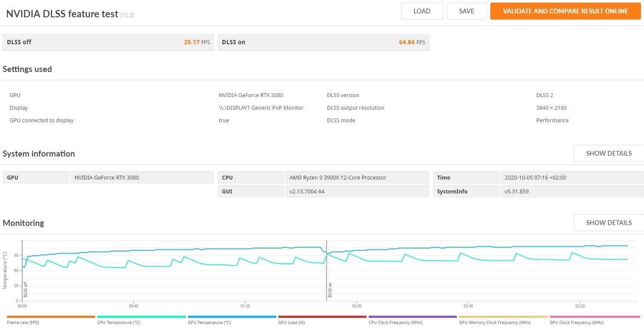Click the 02:00 time axis label

coord(357,306)
